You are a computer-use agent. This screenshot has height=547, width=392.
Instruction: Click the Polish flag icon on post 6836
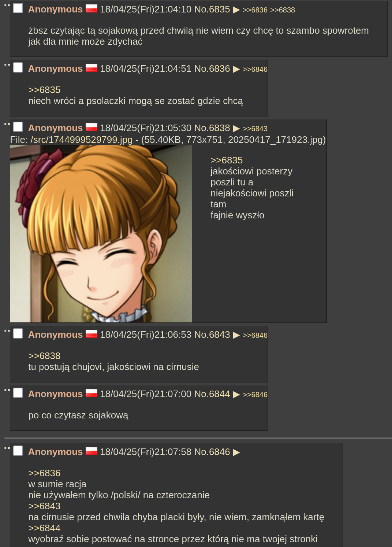coord(92,68)
